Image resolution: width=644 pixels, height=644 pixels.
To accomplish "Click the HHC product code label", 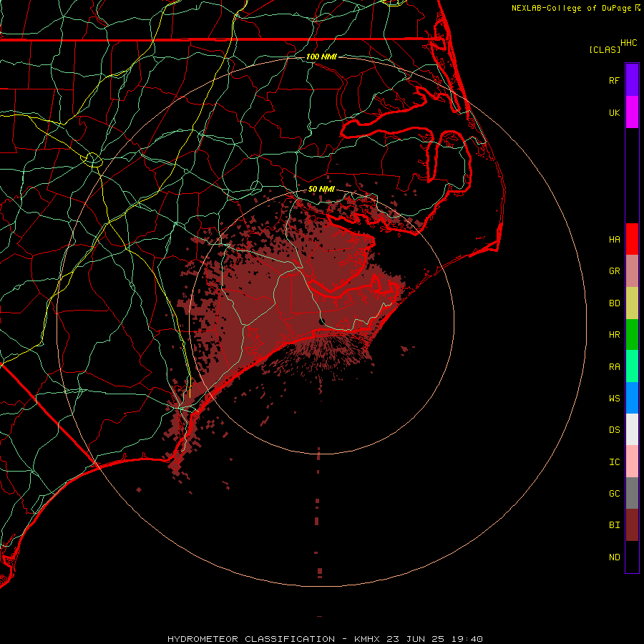I will 628,43.
